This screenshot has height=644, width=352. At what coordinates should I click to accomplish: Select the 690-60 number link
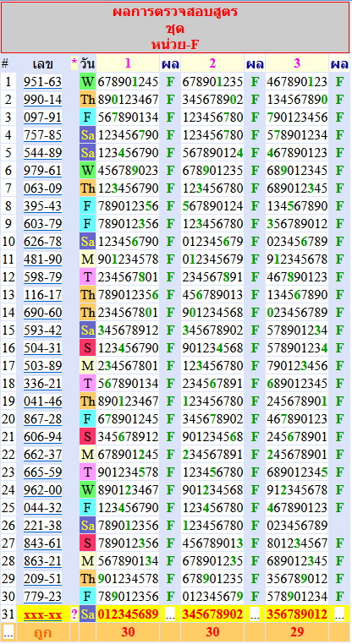pyautogui.click(x=43, y=313)
